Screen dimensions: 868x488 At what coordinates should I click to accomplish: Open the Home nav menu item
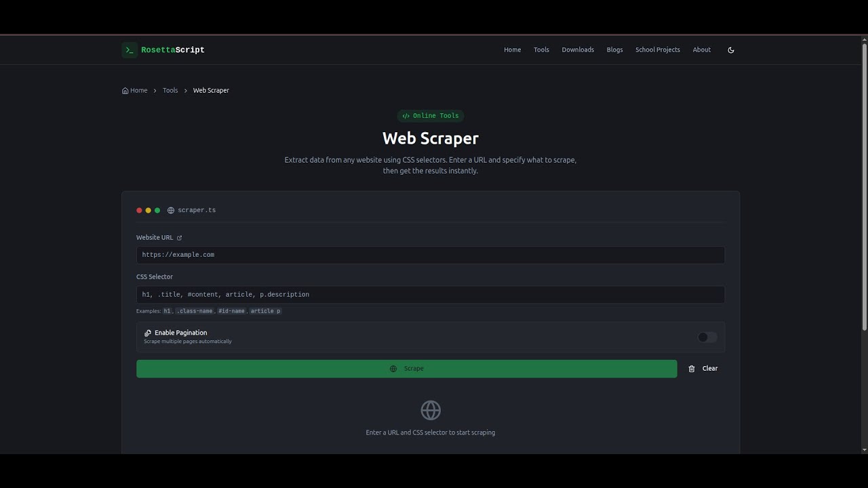click(x=513, y=50)
